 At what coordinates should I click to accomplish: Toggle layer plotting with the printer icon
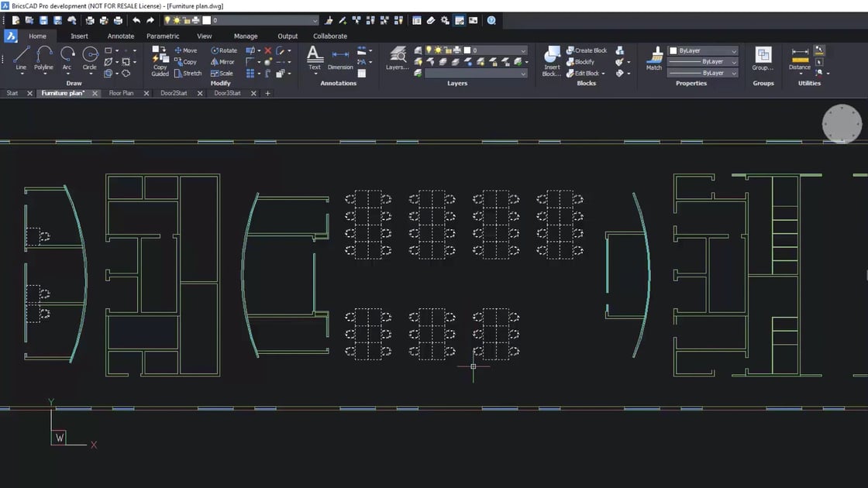pyautogui.click(x=456, y=50)
